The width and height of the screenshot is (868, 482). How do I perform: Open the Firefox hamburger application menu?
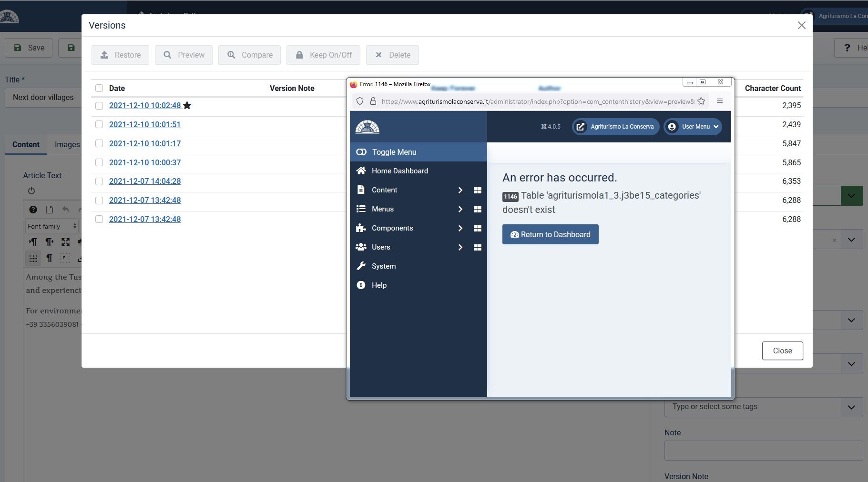[720, 101]
